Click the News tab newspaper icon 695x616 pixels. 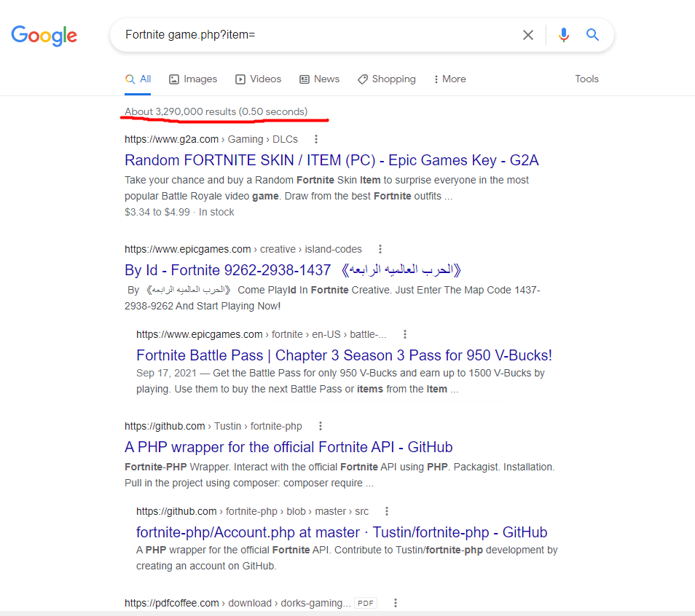tap(304, 79)
